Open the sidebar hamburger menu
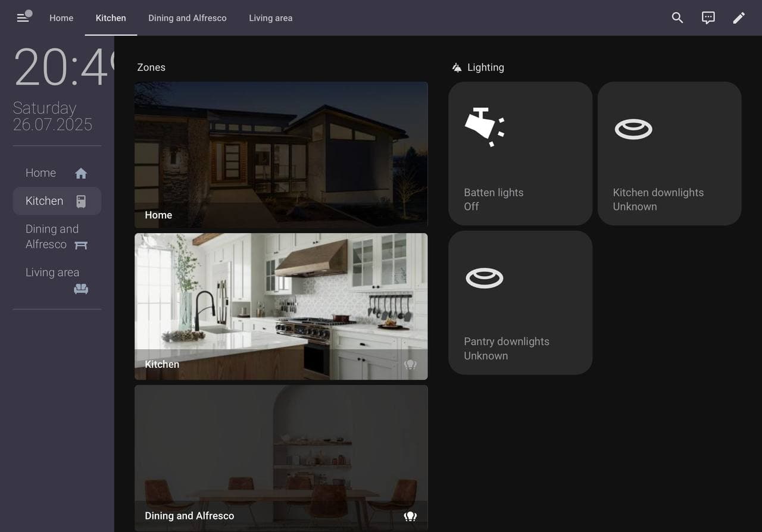Viewport: 762px width, 532px height. pos(23,18)
